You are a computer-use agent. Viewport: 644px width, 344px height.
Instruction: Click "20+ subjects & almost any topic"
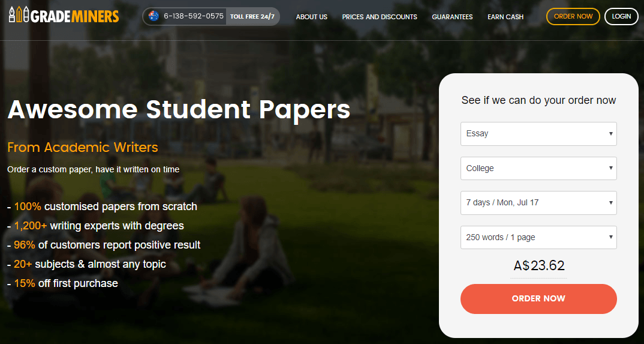click(90, 264)
